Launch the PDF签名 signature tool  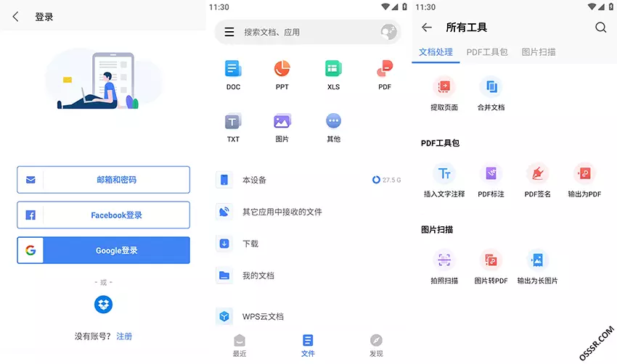[x=537, y=174]
